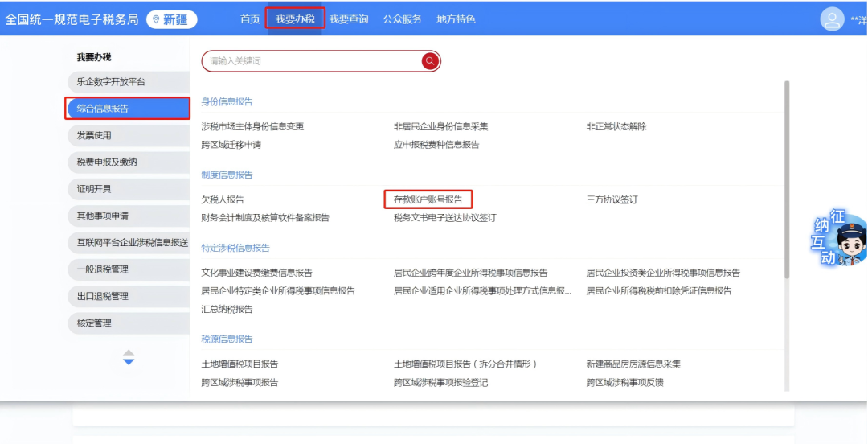Select the 我要办税 nav tab
Viewport: 868px width, 444px height.
coord(295,19)
